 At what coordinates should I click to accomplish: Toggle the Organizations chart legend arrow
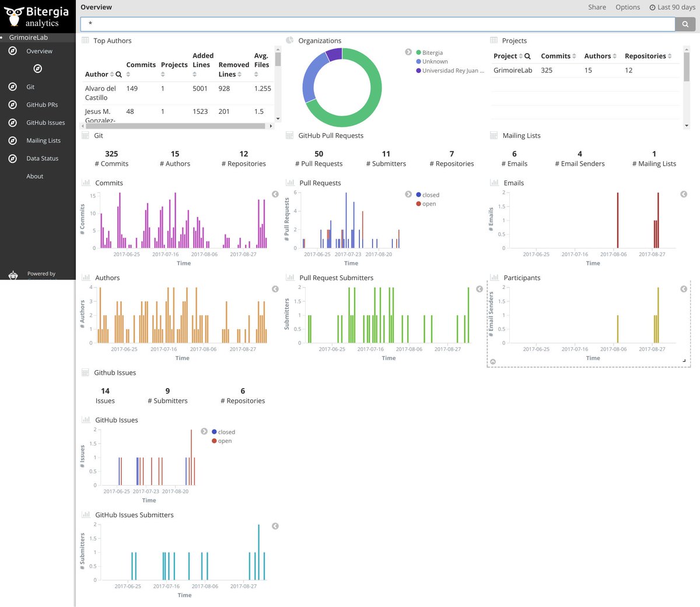(x=408, y=52)
